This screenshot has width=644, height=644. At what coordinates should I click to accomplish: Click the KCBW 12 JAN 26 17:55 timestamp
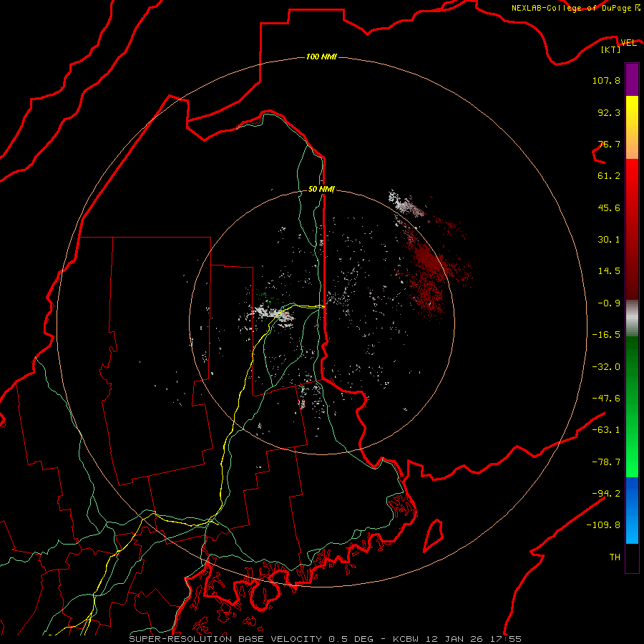coord(457,639)
